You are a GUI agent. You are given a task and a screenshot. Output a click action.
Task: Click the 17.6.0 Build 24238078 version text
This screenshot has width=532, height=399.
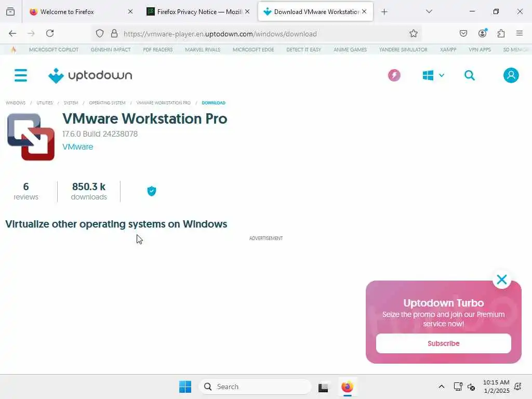pyautogui.click(x=100, y=134)
